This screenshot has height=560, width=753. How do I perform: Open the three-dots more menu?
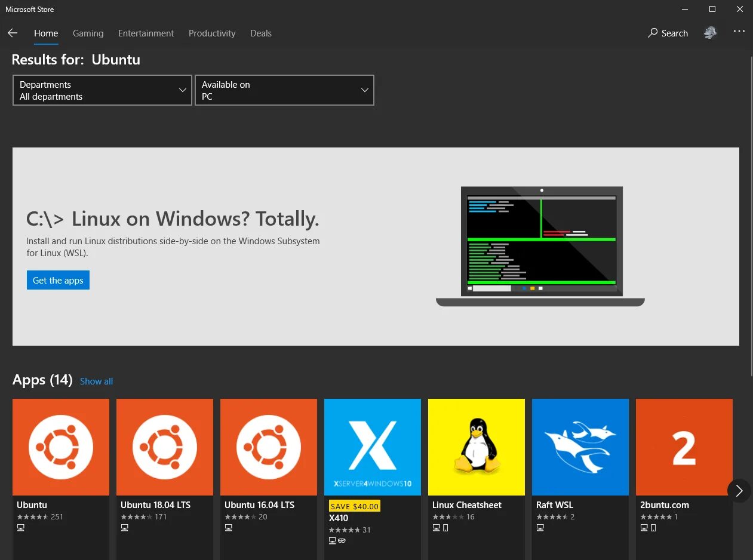click(x=739, y=31)
